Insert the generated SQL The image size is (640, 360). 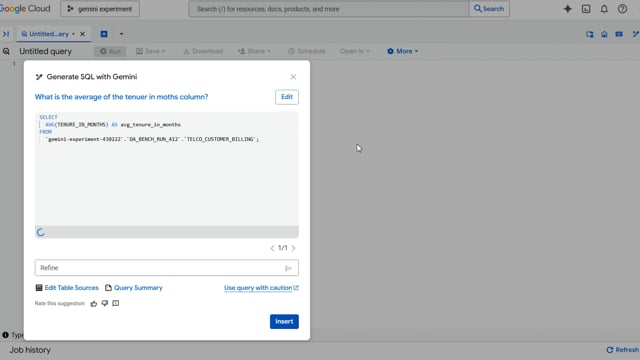pos(284,321)
